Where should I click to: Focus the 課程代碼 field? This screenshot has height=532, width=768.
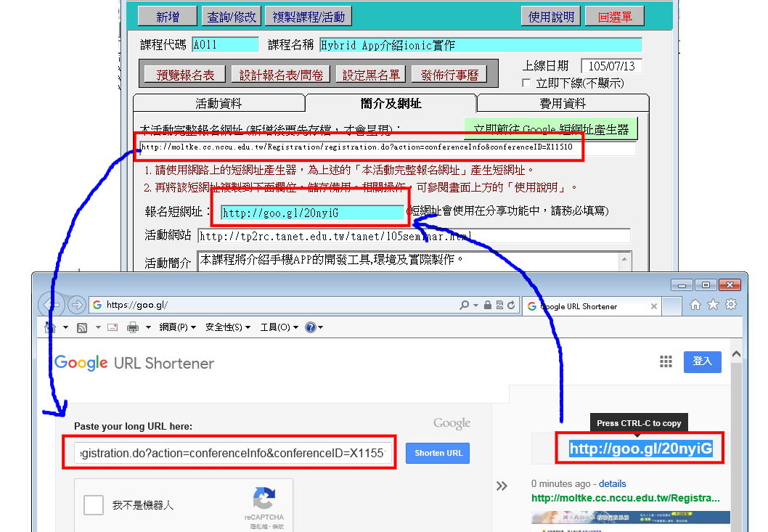[x=225, y=44]
